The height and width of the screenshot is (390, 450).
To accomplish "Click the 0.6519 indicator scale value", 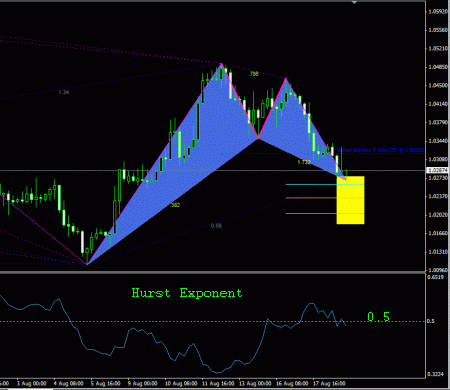I will (x=436, y=277).
